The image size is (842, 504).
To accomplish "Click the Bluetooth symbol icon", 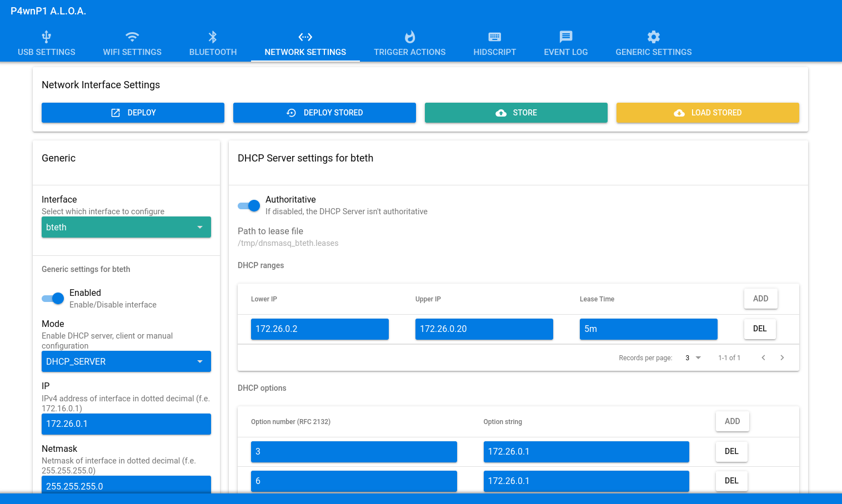I will click(x=213, y=37).
